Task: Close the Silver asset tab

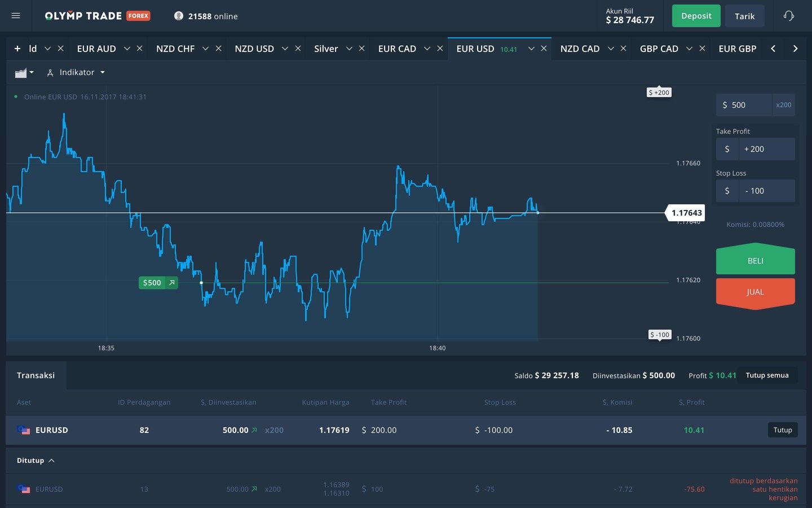Action: tap(362, 49)
